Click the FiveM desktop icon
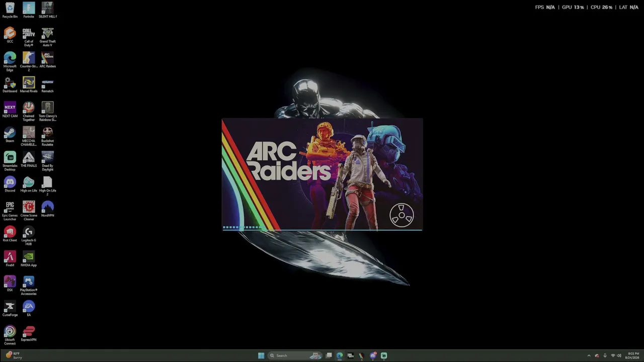The height and width of the screenshot is (362, 644). pos(10,259)
